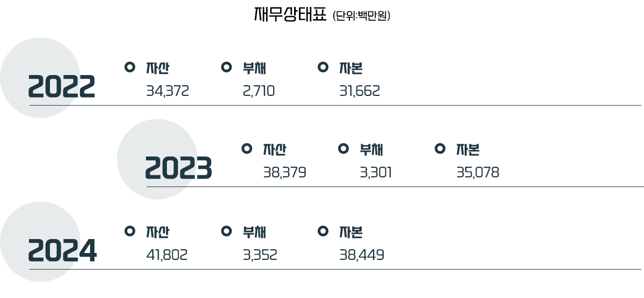Click the ring bullet beside 2023 자본
644x298 pixels.
pos(440,148)
